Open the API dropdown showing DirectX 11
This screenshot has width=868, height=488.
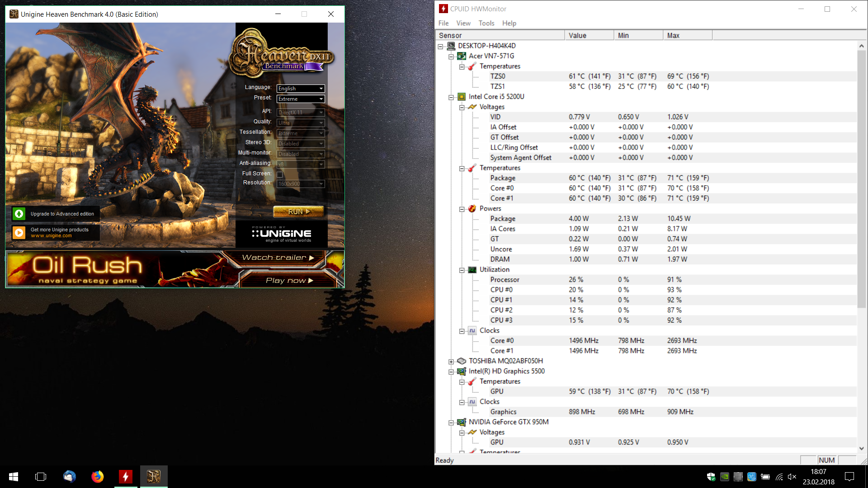301,113
